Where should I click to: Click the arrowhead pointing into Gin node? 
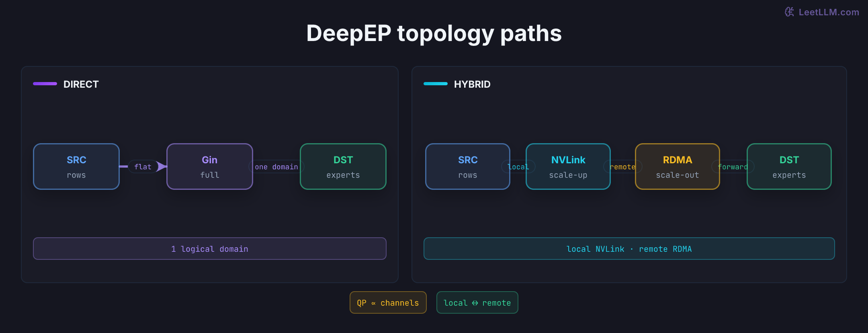click(x=162, y=166)
